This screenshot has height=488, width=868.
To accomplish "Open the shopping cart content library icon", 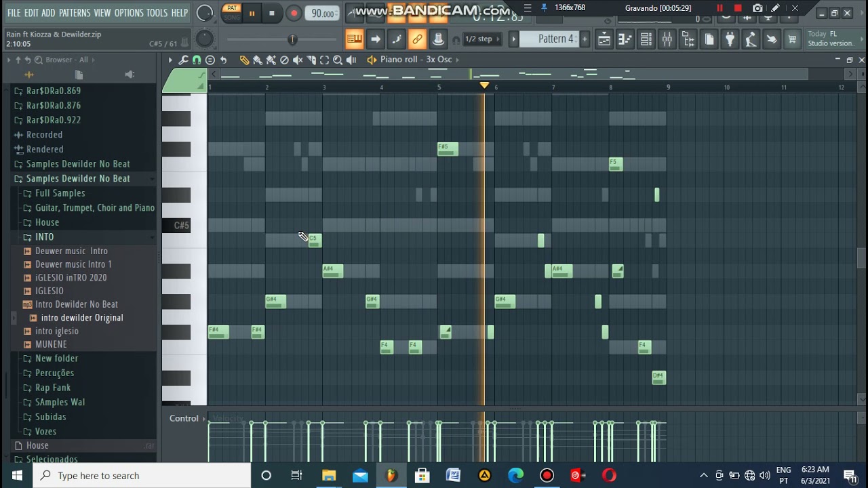I will coord(792,39).
